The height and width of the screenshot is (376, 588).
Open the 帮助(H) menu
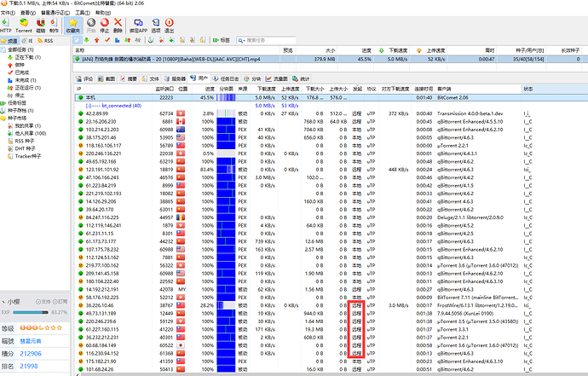pos(103,13)
